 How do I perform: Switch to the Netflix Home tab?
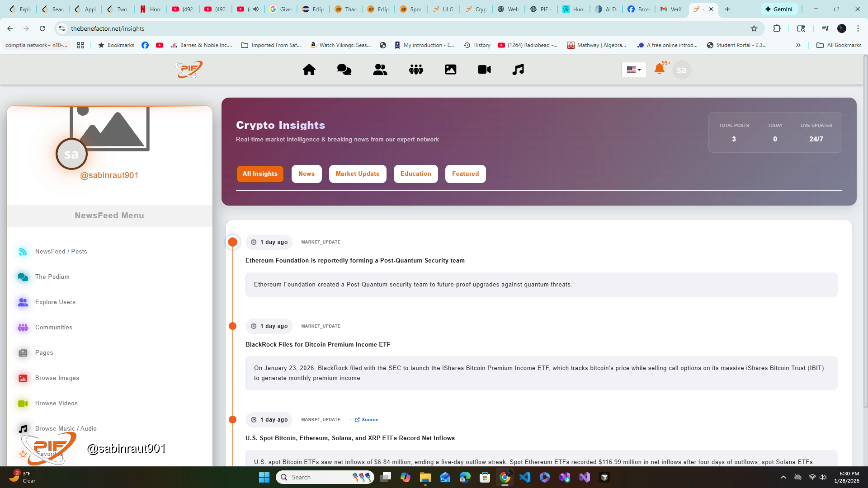[x=151, y=9]
